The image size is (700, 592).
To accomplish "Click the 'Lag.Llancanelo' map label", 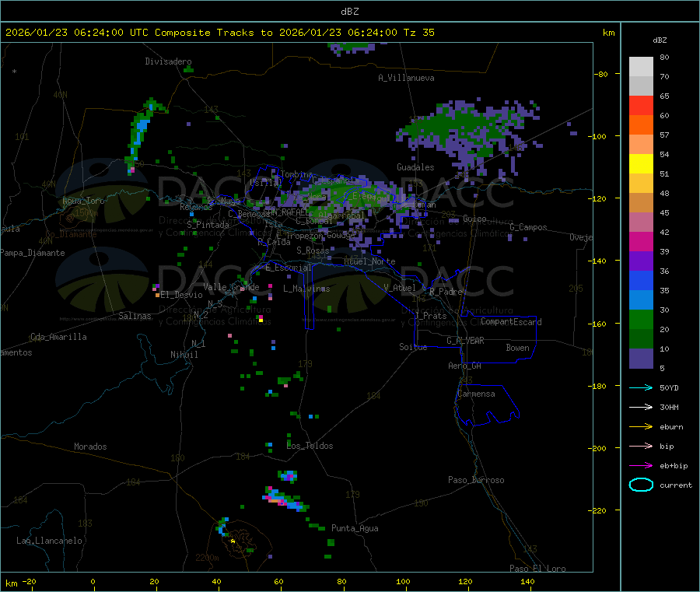I will 50,541.
